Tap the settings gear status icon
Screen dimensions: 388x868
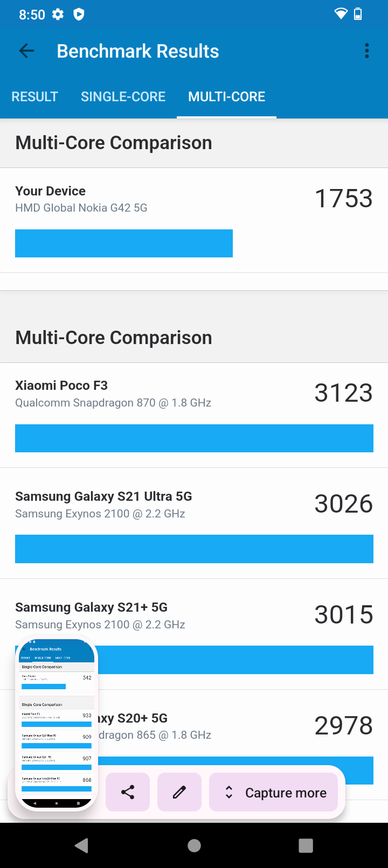[58, 15]
